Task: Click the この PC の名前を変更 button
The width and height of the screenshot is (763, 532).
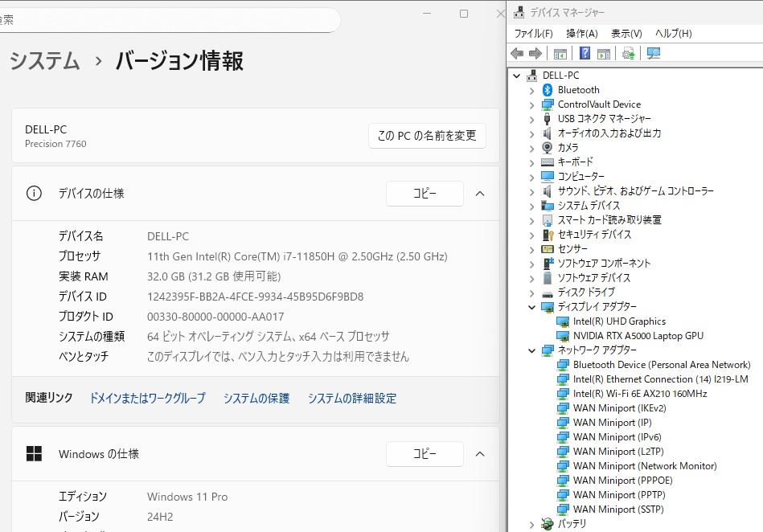Action: click(x=427, y=136)
